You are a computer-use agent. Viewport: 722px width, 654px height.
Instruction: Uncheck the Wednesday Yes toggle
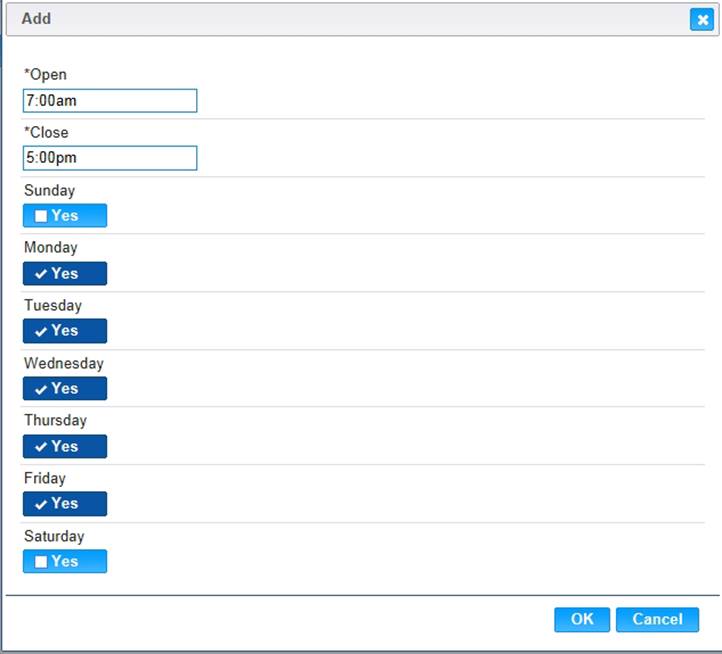tap(65, 389)
